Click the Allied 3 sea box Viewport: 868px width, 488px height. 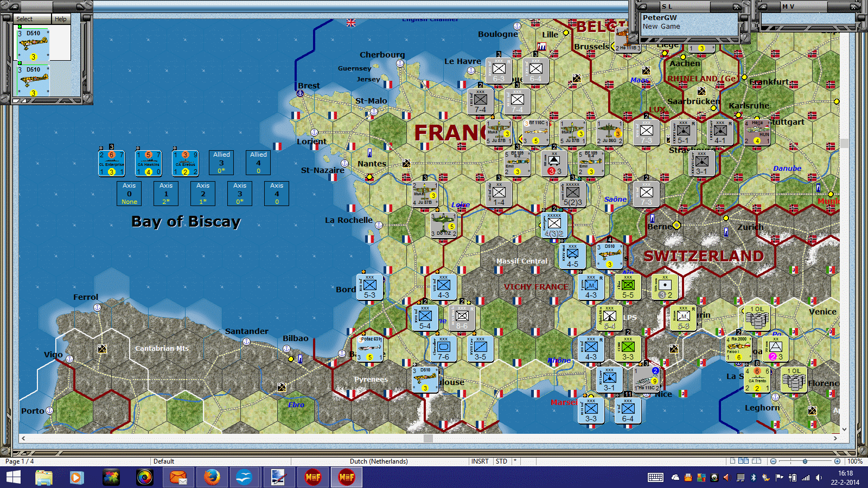pyautogui.click(x=221, y=163)
